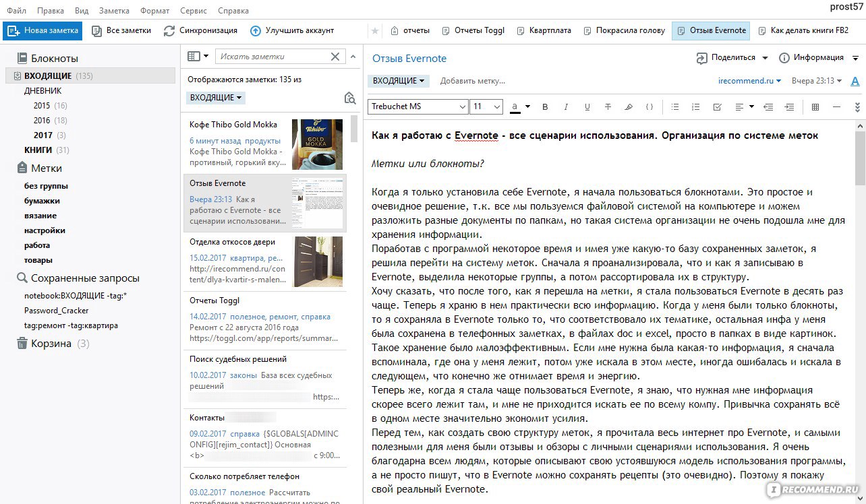Open the Квартплата shortcut

pos(543,30)
